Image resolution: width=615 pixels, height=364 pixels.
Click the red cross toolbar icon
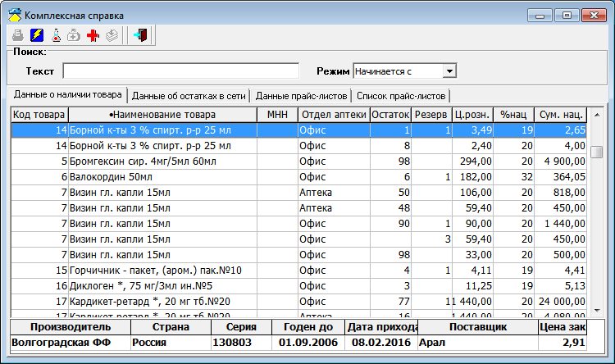93,35
